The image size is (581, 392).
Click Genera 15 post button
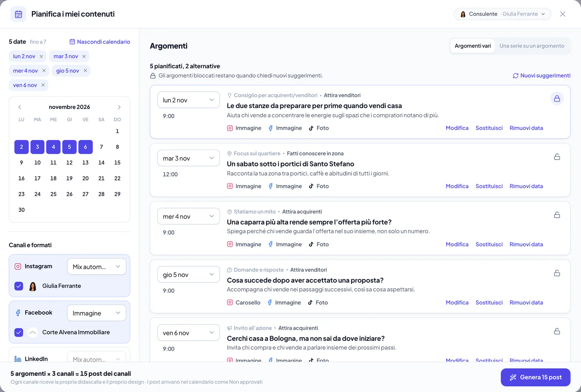point(536,377)
